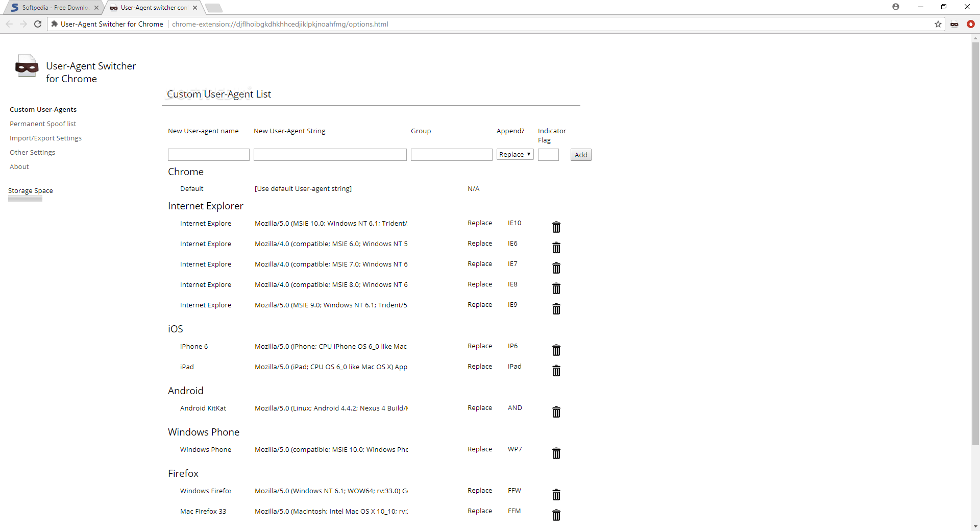Click the "Mac Firefox 33" entry name

pyautogui.click(x=203, y=511)
